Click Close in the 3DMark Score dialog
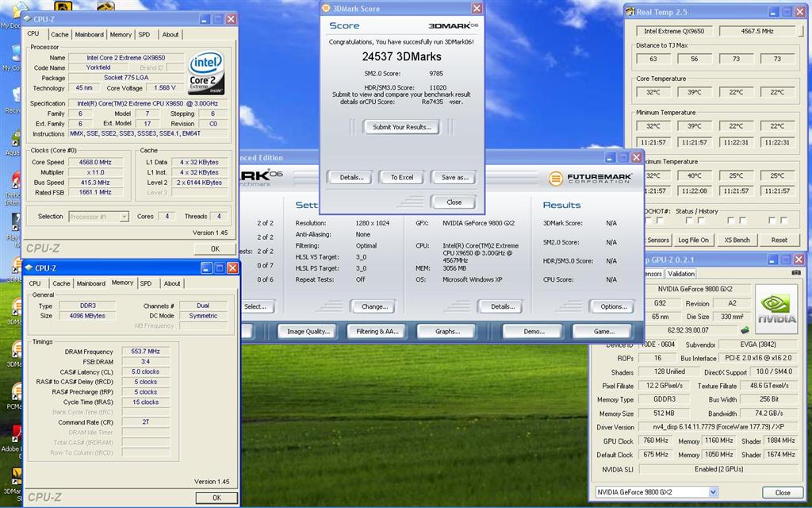 (454, 202)
